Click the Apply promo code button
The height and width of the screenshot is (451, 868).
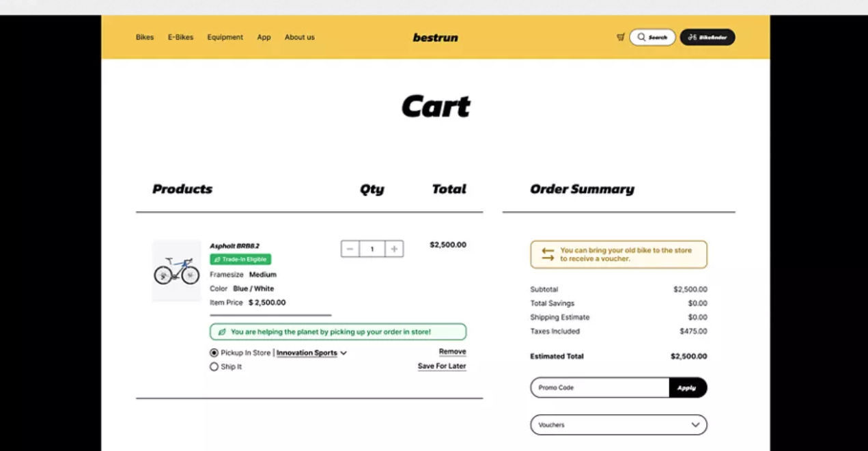[x=687, y=387]
